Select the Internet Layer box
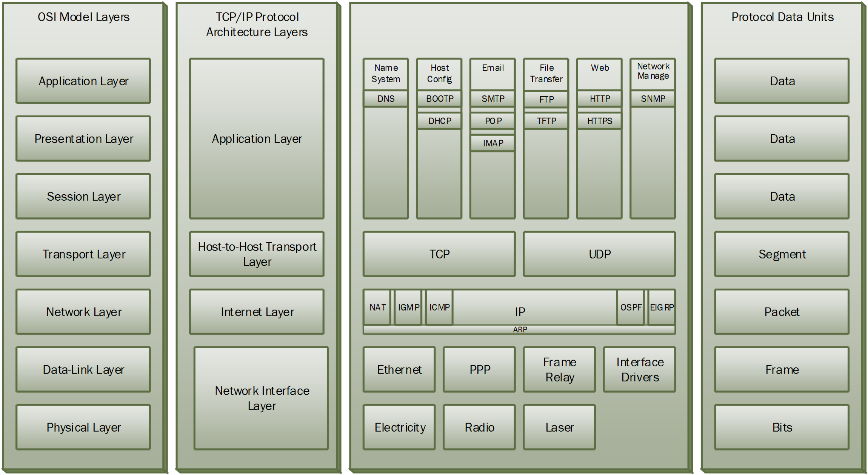This screenshot has height=475, width=868. 257,312
